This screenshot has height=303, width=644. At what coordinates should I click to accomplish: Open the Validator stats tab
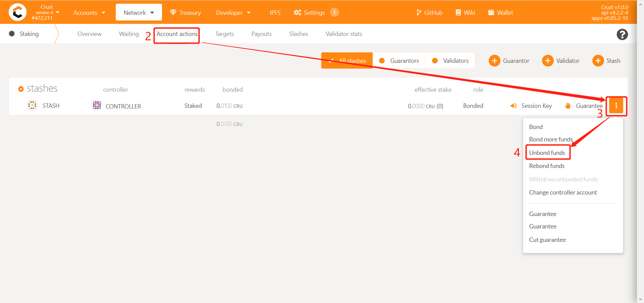click(344, 34)
